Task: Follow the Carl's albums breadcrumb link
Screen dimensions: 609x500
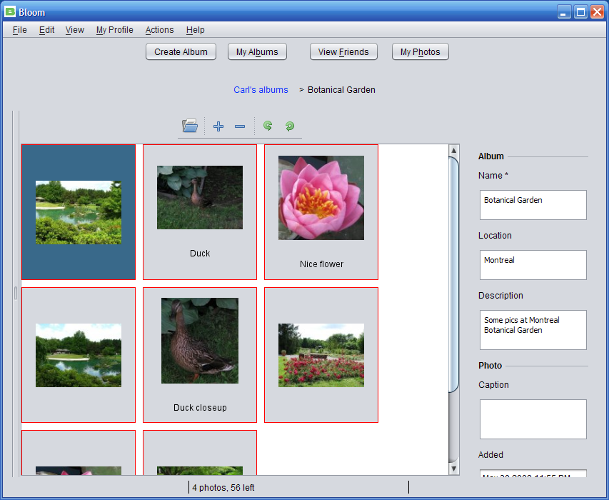Action: (260, 90)
